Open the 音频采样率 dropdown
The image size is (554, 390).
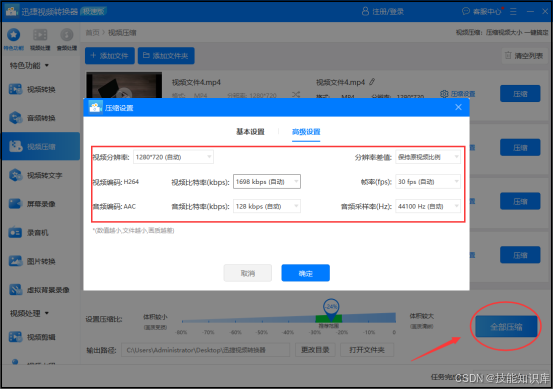click(428, 206)
